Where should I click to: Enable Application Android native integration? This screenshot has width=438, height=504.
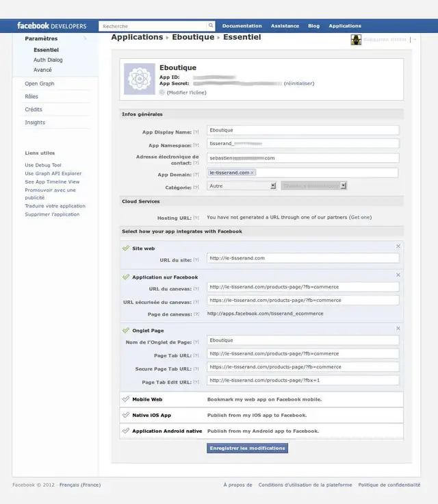click(x=126, y=431)
